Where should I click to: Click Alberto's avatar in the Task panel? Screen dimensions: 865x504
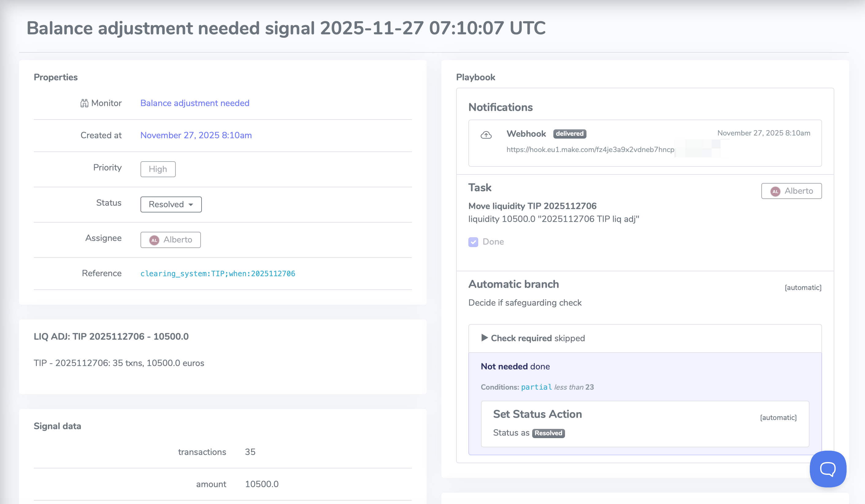click(x=775, y=191)
